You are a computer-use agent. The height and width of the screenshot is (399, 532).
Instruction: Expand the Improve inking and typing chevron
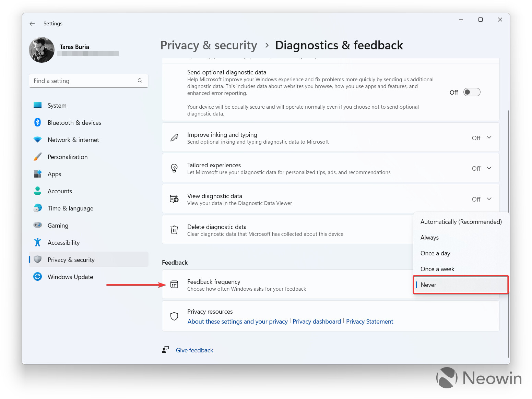point(489,137)
